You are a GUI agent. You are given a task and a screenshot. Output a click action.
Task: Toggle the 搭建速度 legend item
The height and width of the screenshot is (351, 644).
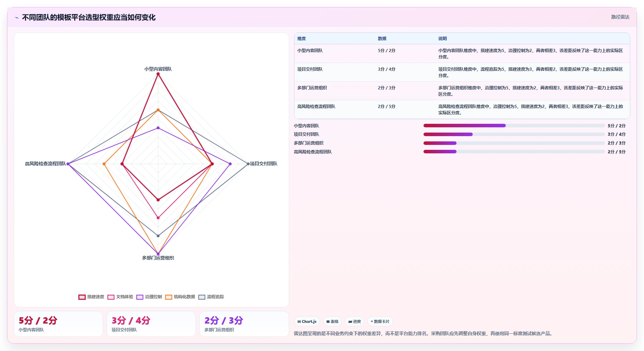pos(91,297)
